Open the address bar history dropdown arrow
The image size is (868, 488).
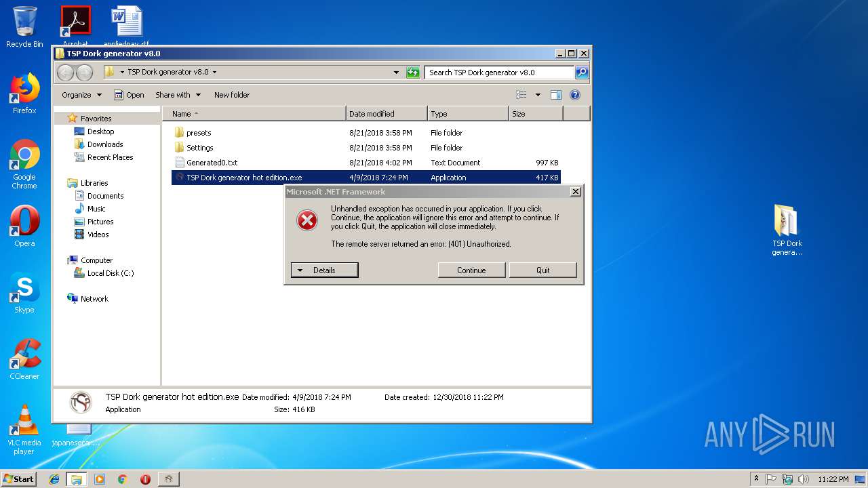pyautogui.click(x=396, y=73)
